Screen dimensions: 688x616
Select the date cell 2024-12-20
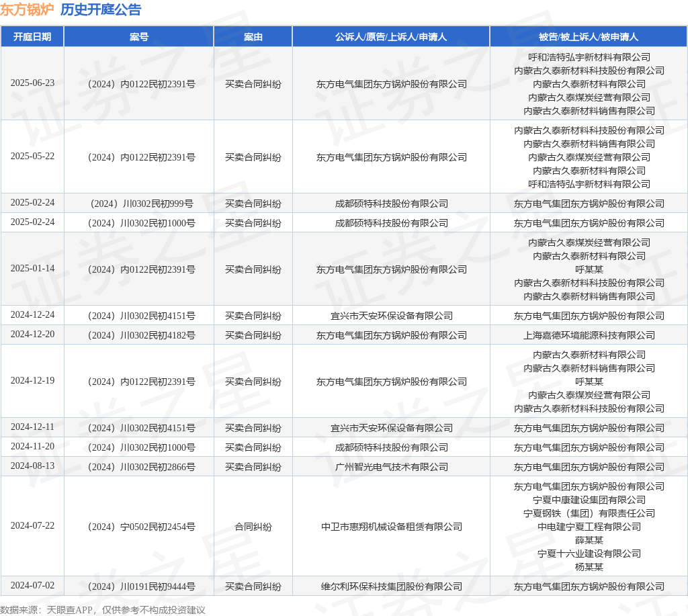(x=32, y=335)
